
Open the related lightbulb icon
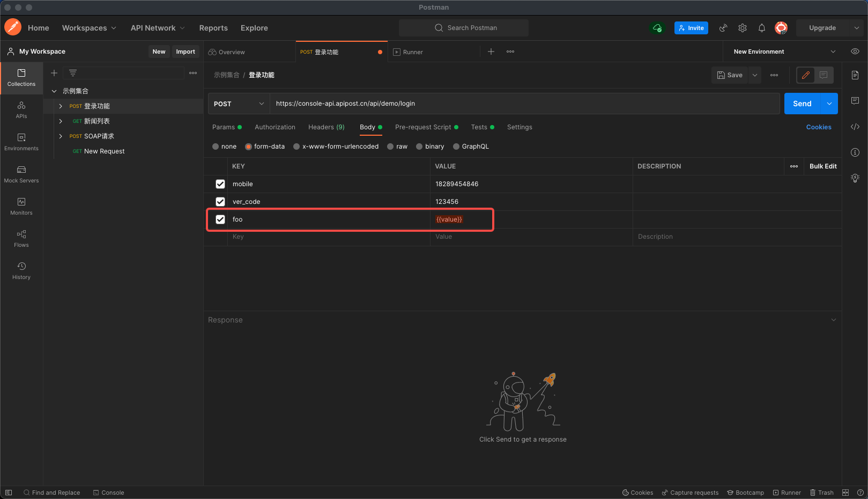pyautogui.click(x=855, y=178)
